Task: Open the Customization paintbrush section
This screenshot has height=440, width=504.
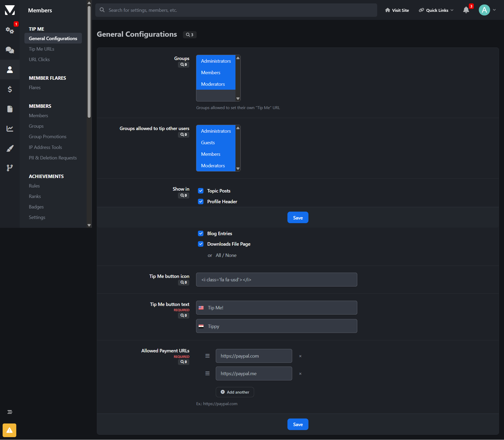Action: pos(10,148)
